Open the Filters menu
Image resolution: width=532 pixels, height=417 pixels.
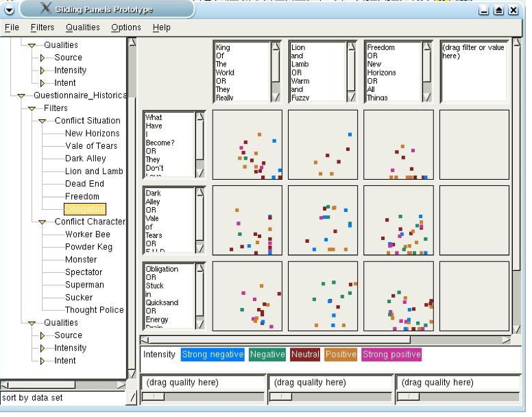coord(42,27)
